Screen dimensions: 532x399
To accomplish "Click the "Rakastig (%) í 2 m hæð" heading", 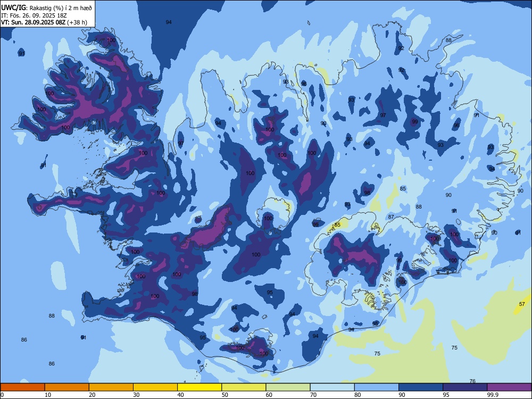I will tap(61, 8).
